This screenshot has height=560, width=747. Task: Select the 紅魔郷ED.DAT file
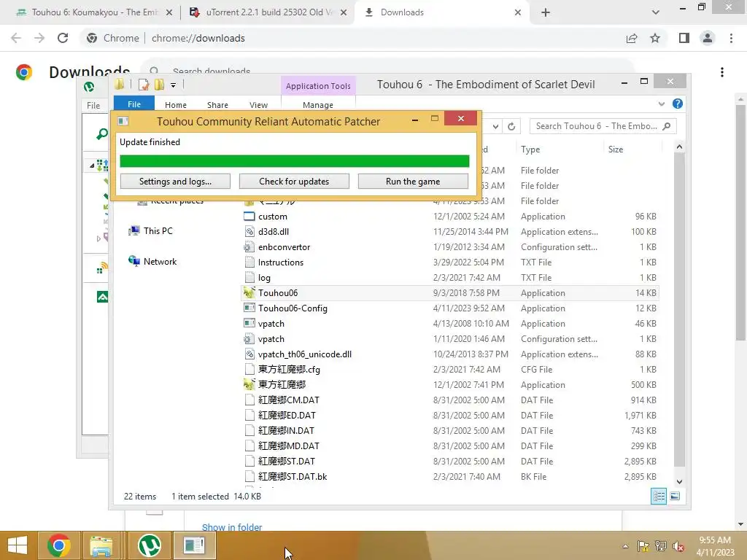coord(286,415)
